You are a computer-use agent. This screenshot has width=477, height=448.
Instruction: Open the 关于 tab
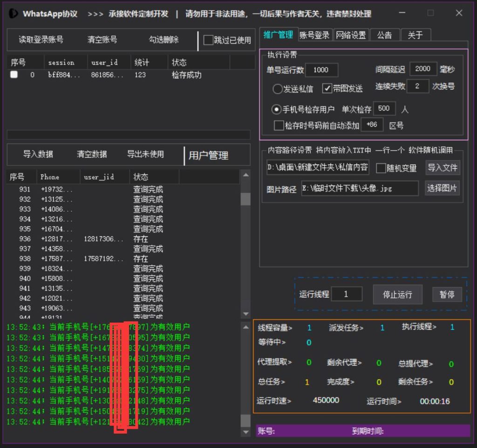coord(415,34)
